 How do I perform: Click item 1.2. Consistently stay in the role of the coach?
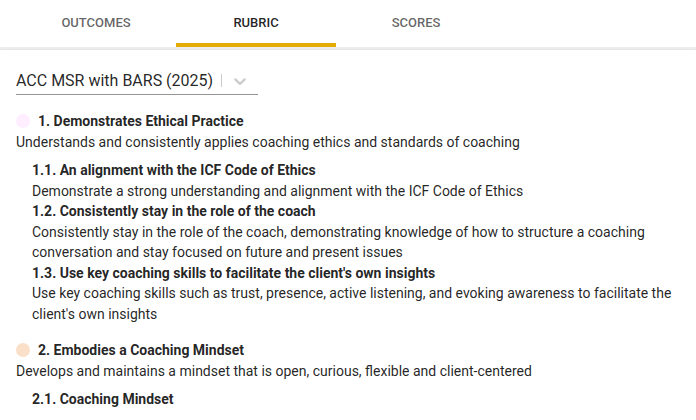174,211
